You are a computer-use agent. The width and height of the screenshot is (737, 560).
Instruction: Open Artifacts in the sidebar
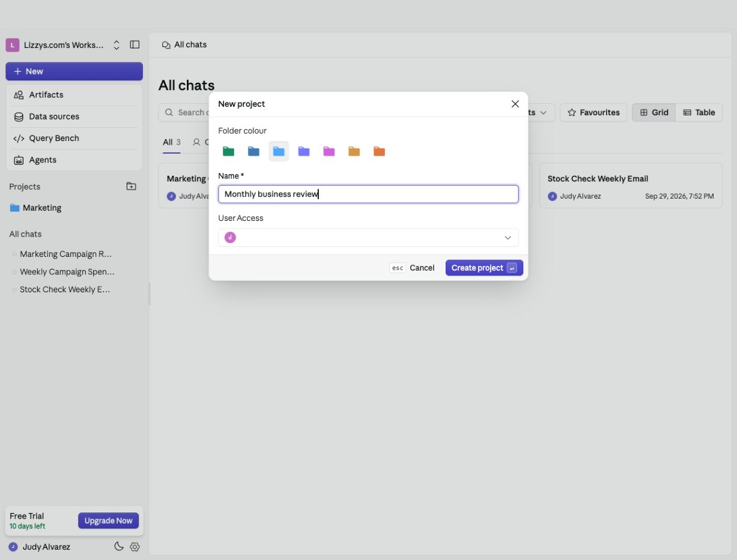[74, 95]
